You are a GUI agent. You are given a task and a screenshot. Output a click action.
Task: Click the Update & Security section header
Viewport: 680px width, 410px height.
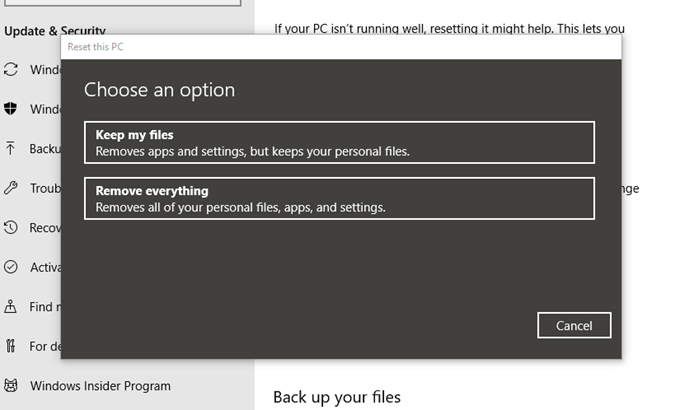(x=55, y=31)
